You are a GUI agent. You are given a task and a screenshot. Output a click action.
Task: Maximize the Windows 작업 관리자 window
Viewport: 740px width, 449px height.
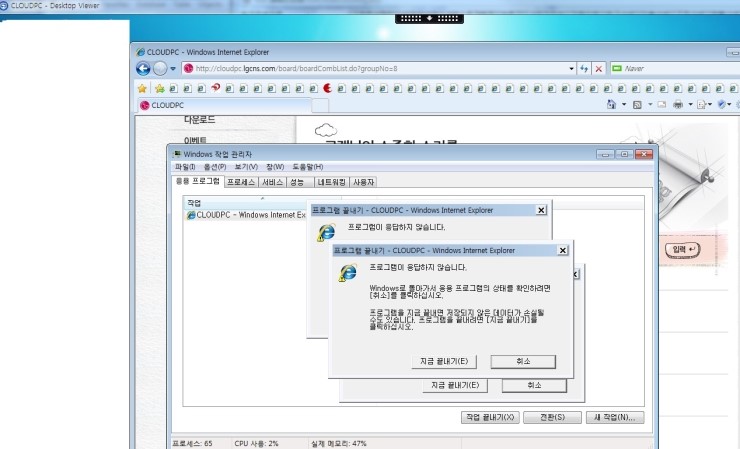[624, 154]
